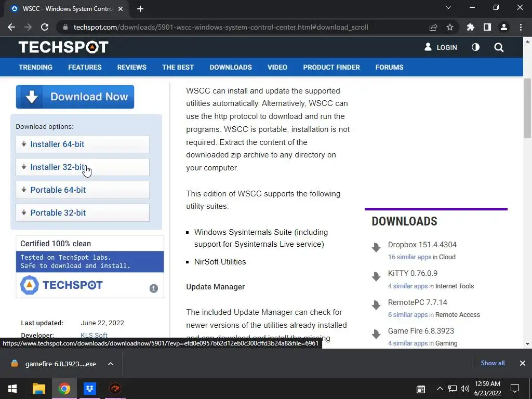Open a new tab with the plus button
Image resolution: width=532 pixels, height=399 pixels.
pyautogui.click(x=140, y=9)
